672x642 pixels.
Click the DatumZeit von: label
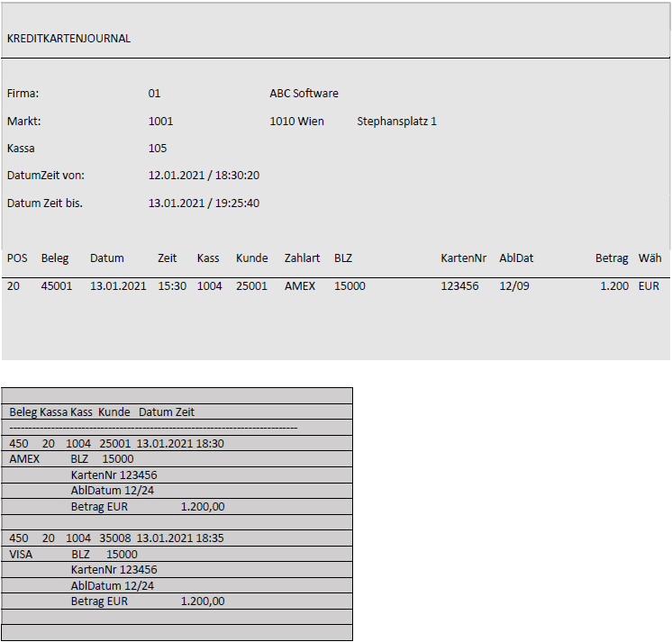[45, 176]
